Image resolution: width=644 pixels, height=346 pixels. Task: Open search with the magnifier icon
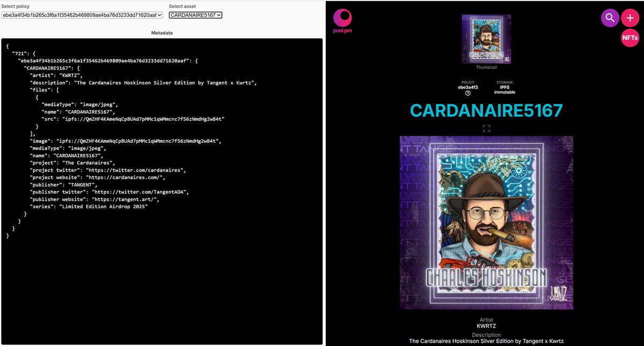coord(610,18)
